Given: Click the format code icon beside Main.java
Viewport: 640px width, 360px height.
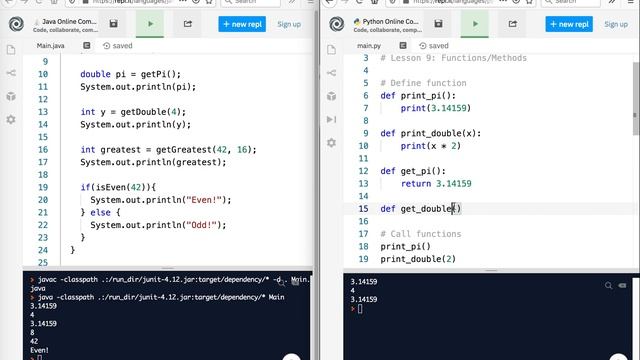Looking at the screenshot, I should pyautogui.click(x=87, y=45).
